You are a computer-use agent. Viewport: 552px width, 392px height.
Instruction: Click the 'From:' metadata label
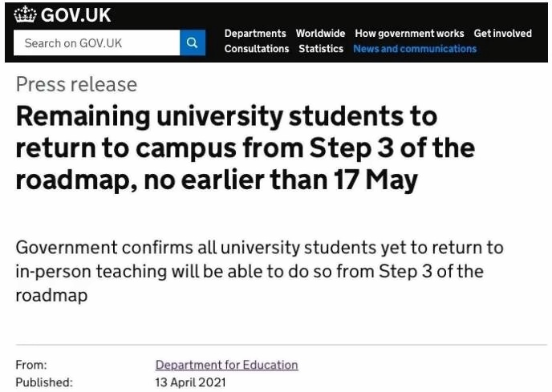[x=31, y=365]
